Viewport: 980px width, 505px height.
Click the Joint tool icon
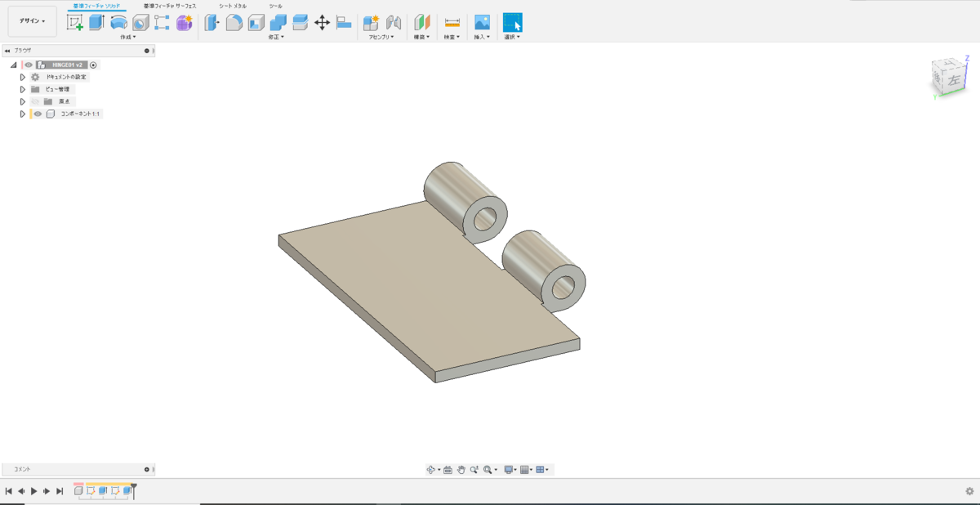tap(393, 23)
